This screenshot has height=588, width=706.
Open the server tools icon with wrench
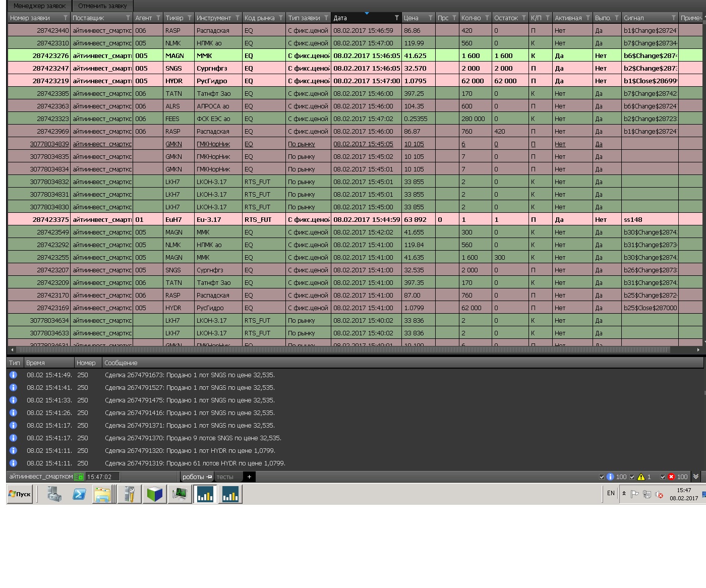tap(129, 494)
